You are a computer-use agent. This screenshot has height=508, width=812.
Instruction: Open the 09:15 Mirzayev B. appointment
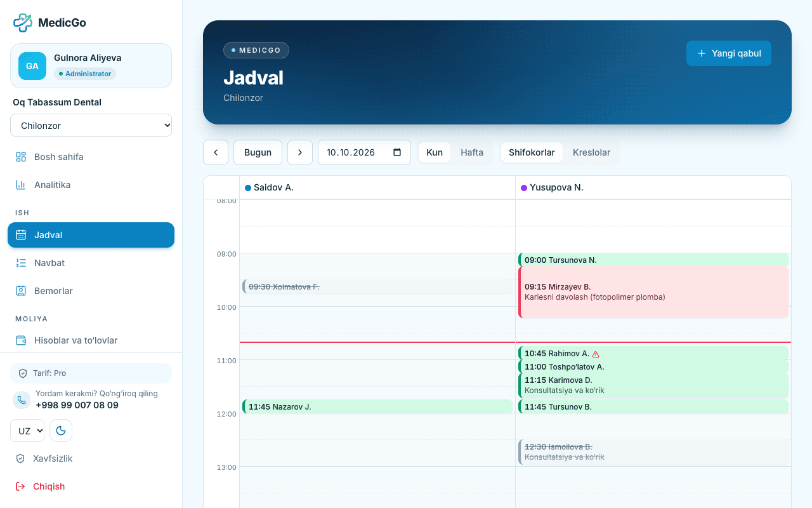point(653,292)
